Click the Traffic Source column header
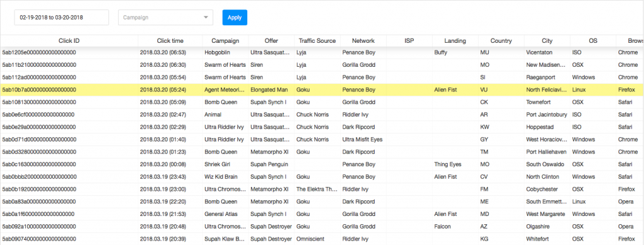The height and width of the screenshot is (245, 644). point(317,41)
